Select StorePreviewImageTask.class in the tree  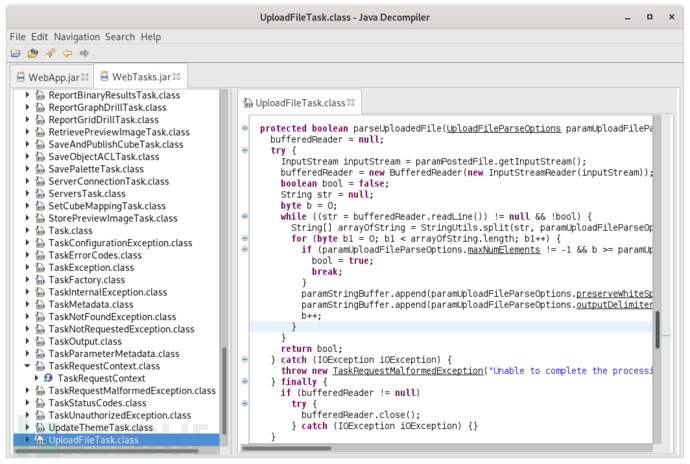[113, 218]
